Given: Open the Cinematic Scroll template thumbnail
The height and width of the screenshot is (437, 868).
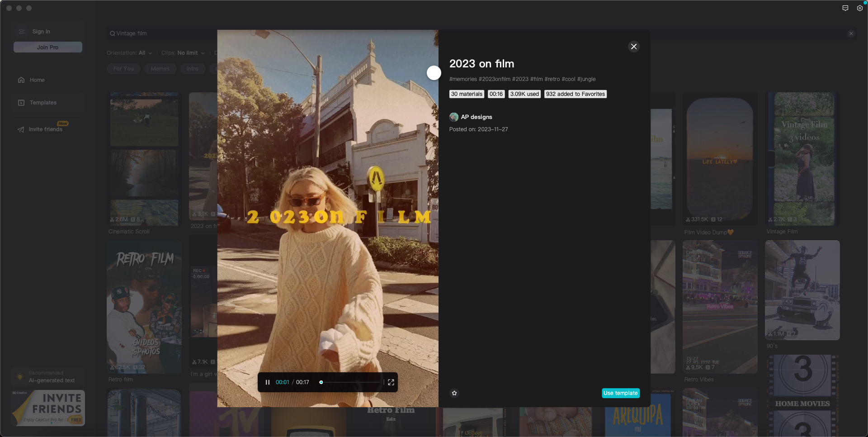Looking at the screenshot, I should point(144,159).
